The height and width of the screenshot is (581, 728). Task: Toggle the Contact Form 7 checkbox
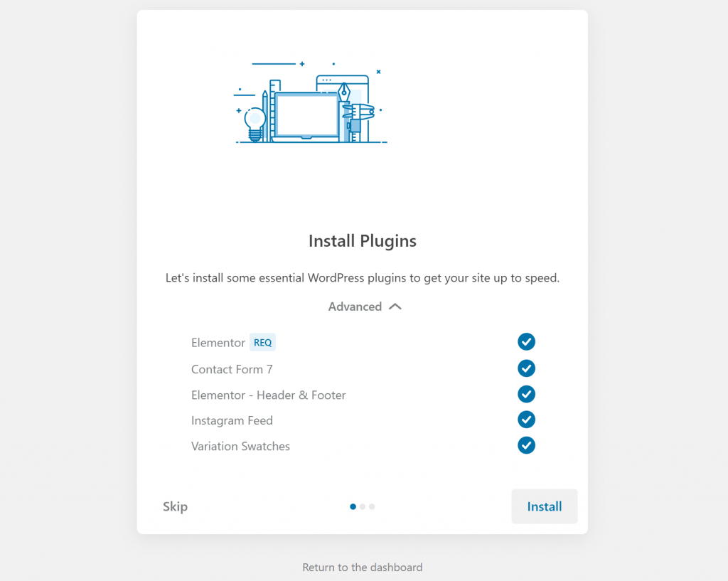(x=526, y=368)
